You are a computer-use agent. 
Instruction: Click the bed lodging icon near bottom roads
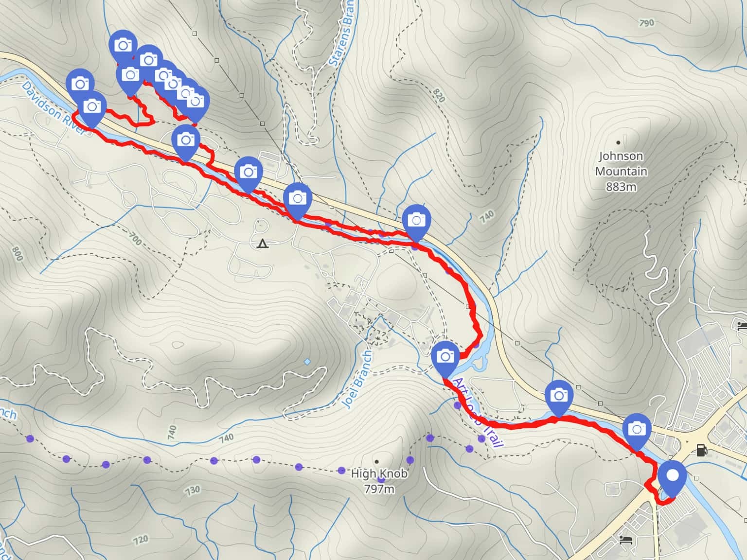coord(626,540)
